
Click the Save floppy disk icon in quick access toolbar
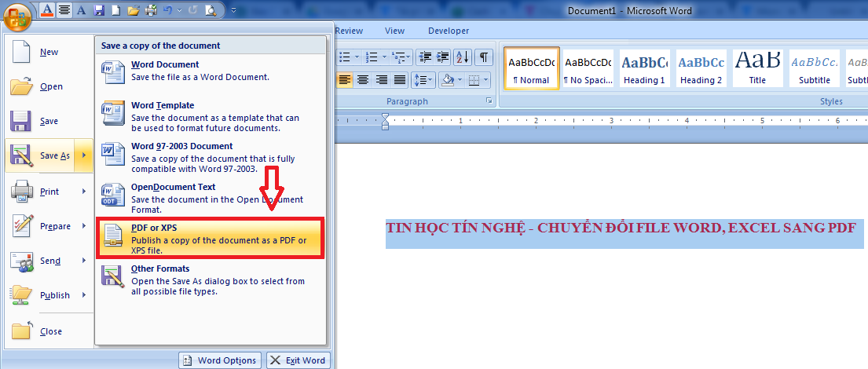pyautogui.click(x=99, y=10)
